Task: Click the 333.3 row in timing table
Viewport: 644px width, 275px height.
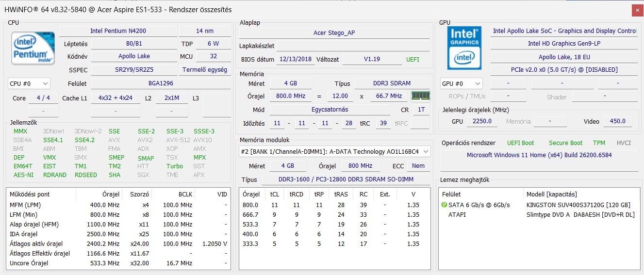Action: click(x=334, y=243)
